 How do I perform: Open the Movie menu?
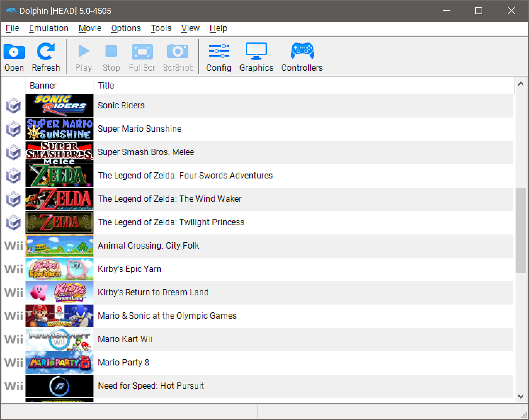(90, 28)
